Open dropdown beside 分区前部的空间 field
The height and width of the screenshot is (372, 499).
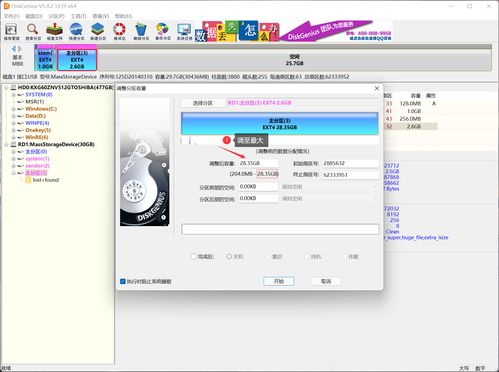click(x=375, y=187)
